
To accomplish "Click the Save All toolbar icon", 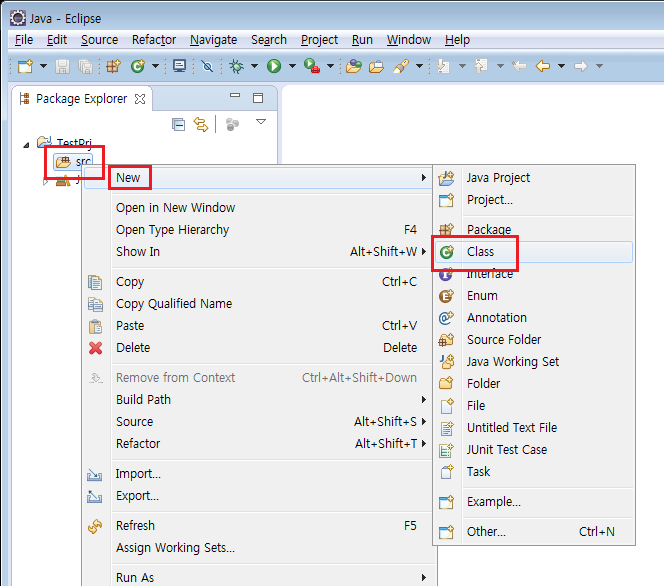I will (86, 66).
